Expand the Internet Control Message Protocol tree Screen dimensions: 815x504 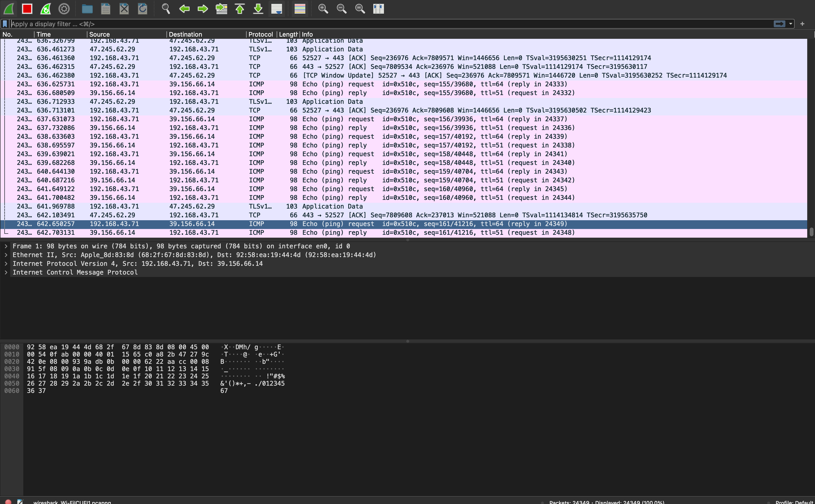pos(6,272)
